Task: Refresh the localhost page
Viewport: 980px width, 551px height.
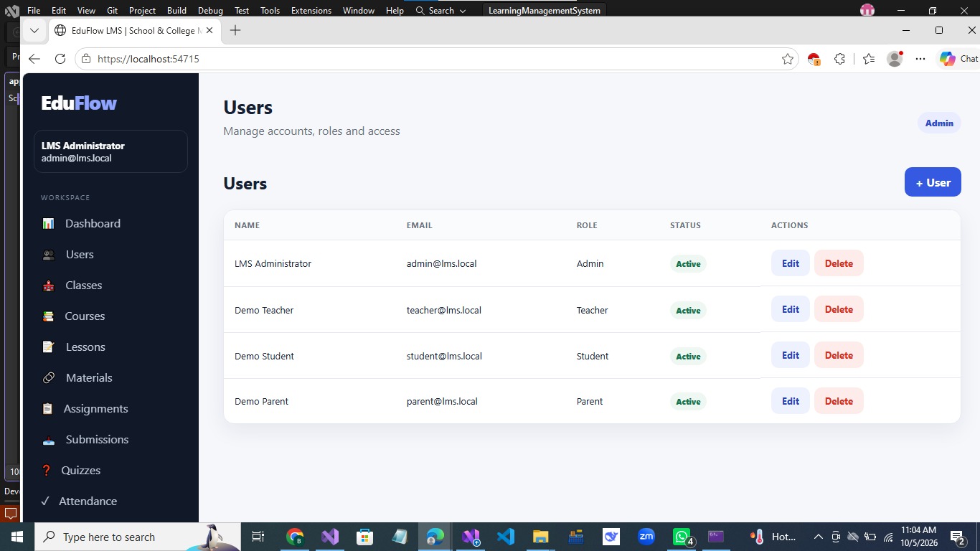Action: tap(60, 59)
